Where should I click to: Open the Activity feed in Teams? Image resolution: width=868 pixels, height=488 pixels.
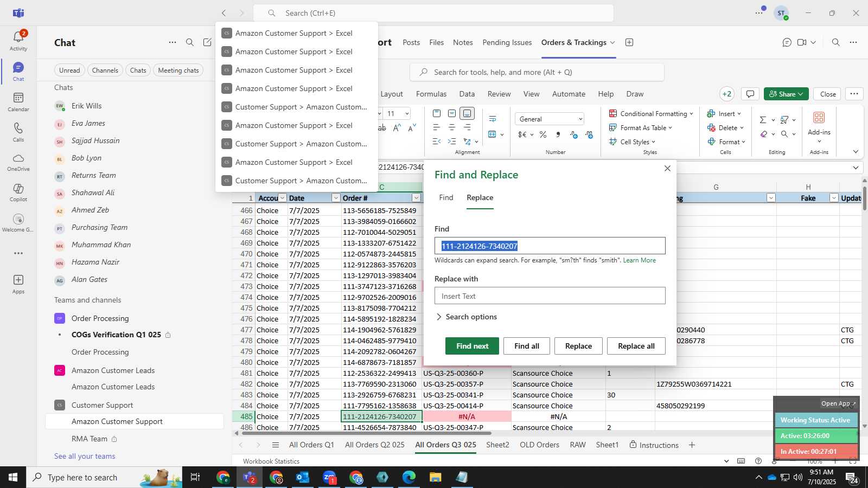pos(18,41)
